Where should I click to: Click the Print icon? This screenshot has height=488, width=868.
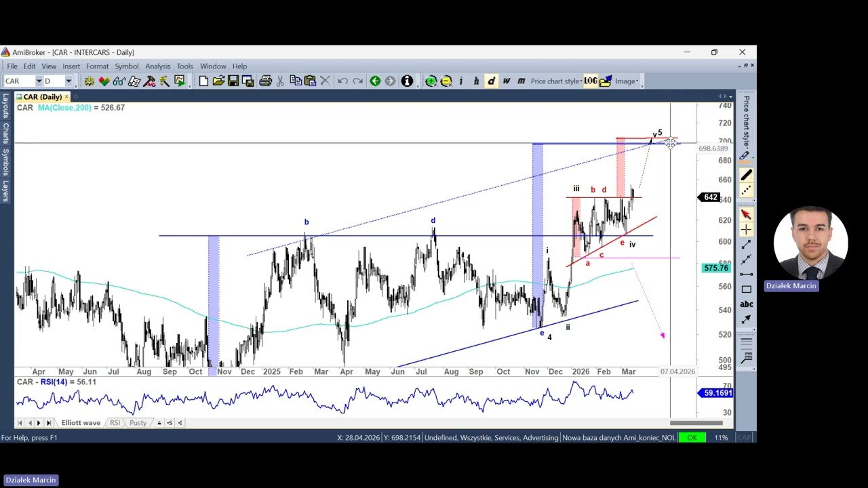point(266,81)
